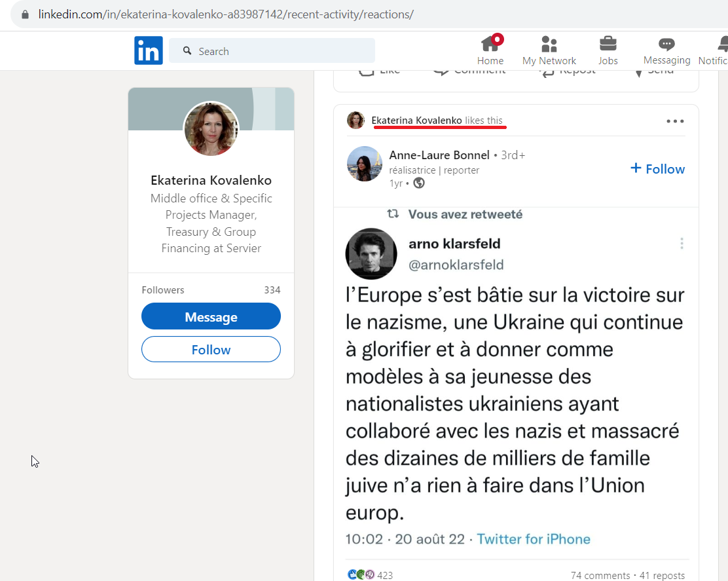Image resolution: width=728 pixels, height=581 pixels.
Task: Click the Message button
Action: pos(211,316)
